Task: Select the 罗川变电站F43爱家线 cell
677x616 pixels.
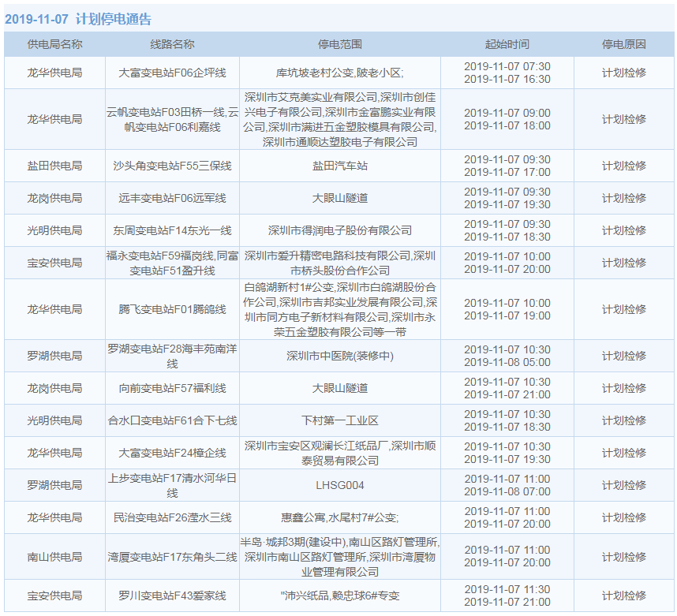Action: (x=172, y=595)
